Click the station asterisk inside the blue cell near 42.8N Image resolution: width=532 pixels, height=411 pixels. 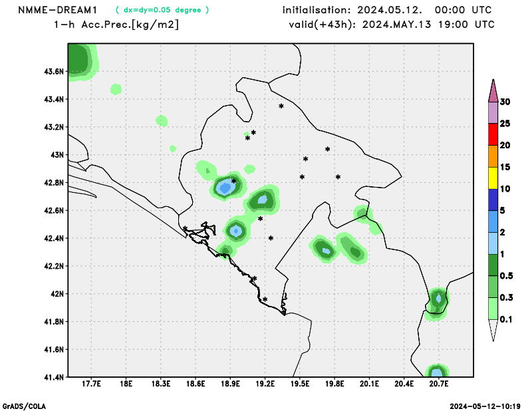point(234,182)
